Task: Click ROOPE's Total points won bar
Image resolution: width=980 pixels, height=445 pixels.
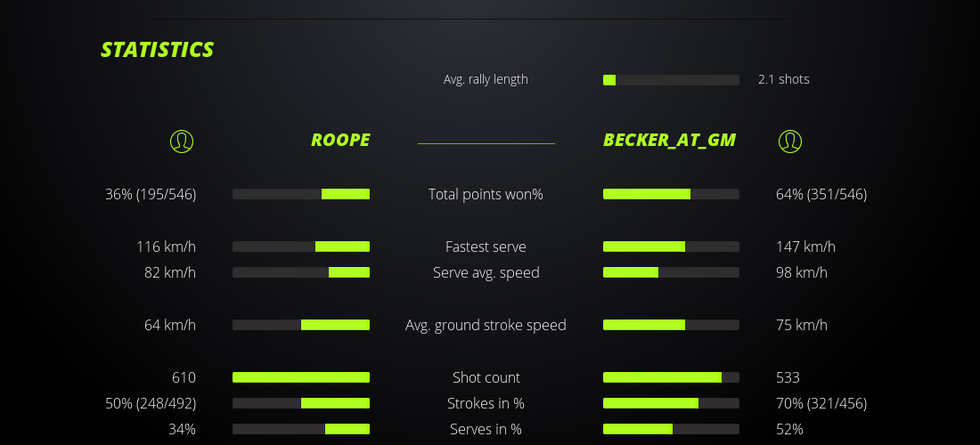Action: [x=301, y=194]
